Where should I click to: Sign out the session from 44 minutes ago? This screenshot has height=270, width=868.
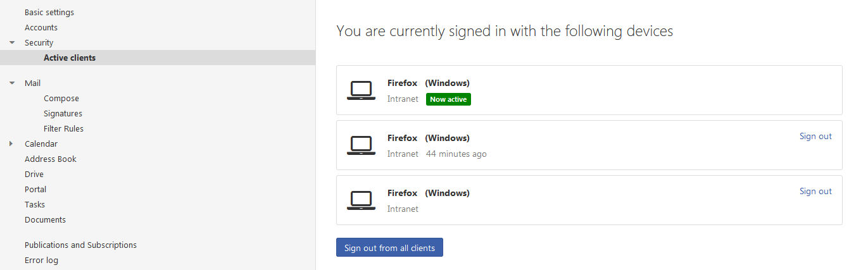tap(815, 137)
